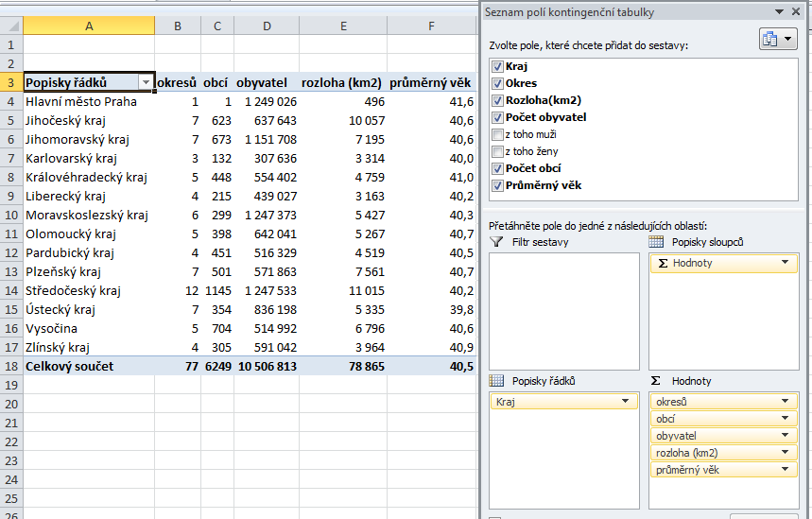812x519 pixels.
Task: Select the cell 'Ústecký kraj'
Action: [89, 310]
